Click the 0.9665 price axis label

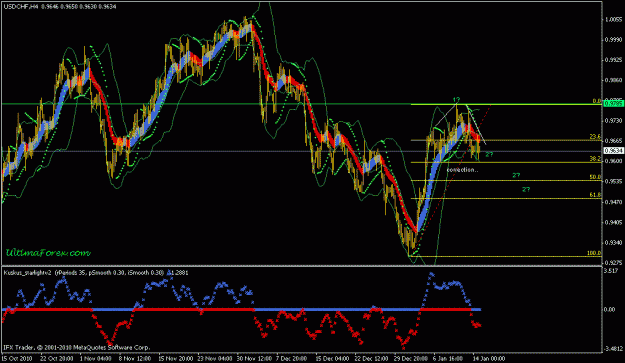(614, 141)
